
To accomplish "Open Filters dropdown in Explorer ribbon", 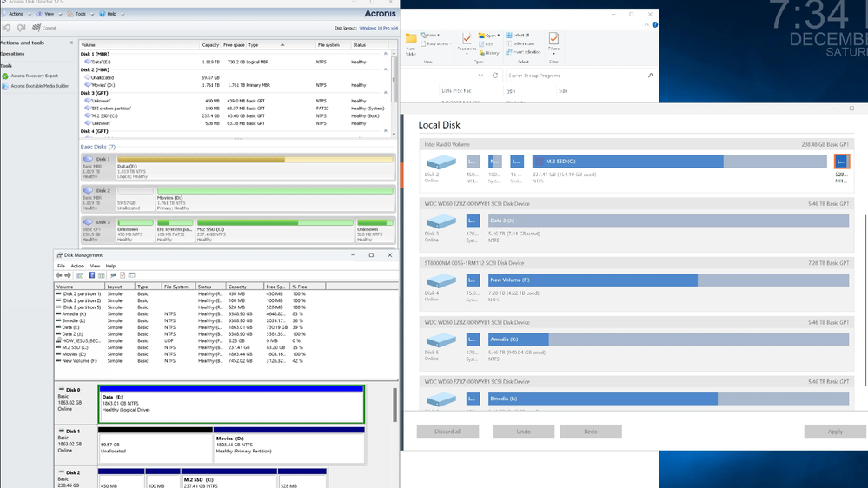I will 553,43.
